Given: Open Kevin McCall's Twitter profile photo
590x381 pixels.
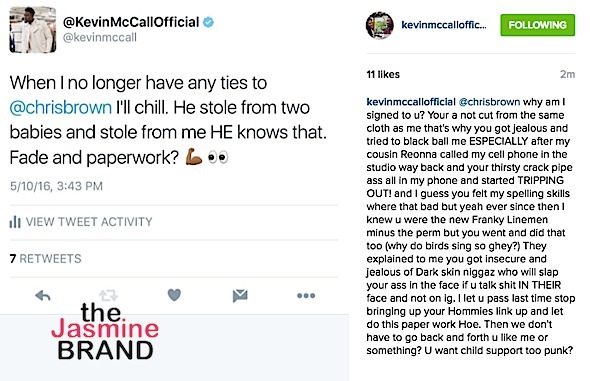Looking at the screenshot, I should 33,29.
